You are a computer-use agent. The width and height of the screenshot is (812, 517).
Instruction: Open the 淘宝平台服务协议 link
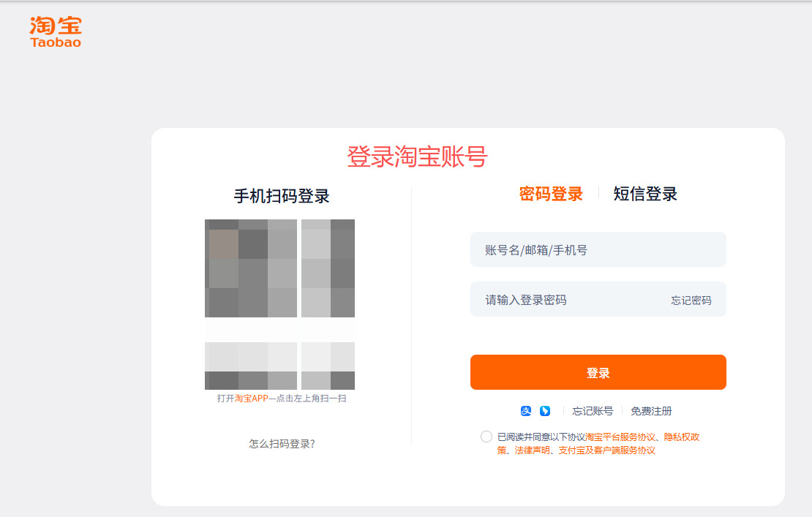tap(620, 437)
